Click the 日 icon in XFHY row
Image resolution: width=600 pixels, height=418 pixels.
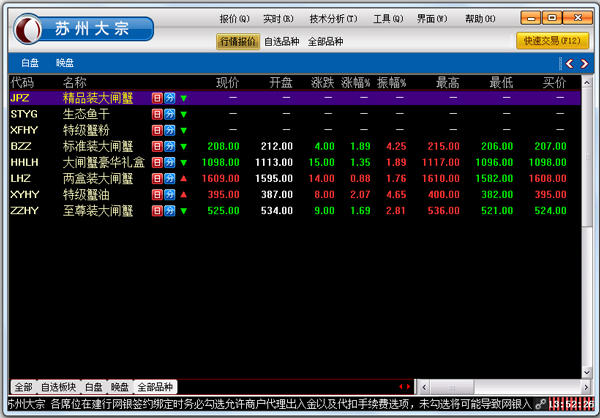click(157, 130)
